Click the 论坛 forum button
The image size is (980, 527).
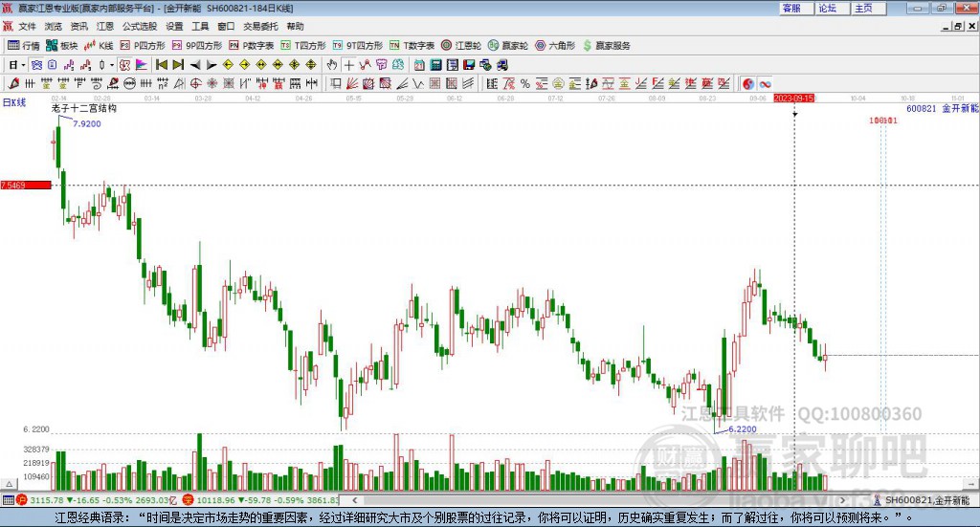[x=833, y=8]
